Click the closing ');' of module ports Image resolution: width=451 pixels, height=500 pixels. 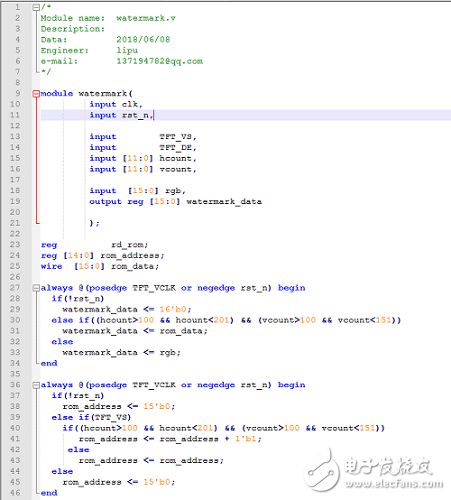(94, 223)
